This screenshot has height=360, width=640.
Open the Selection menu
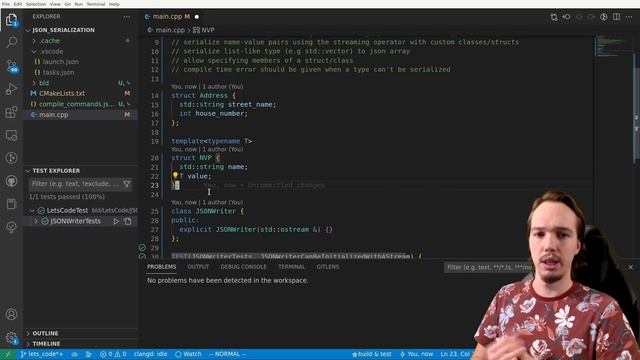(36, 4)
